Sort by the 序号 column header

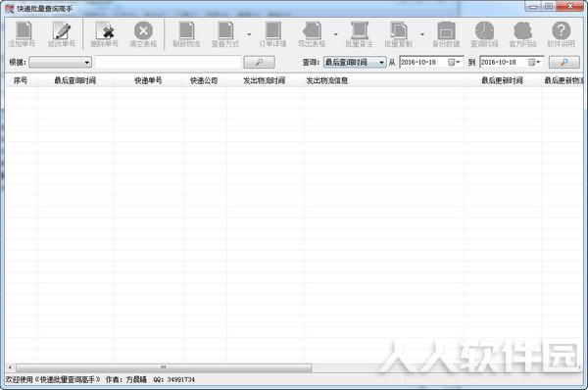(x=21, y=80)
